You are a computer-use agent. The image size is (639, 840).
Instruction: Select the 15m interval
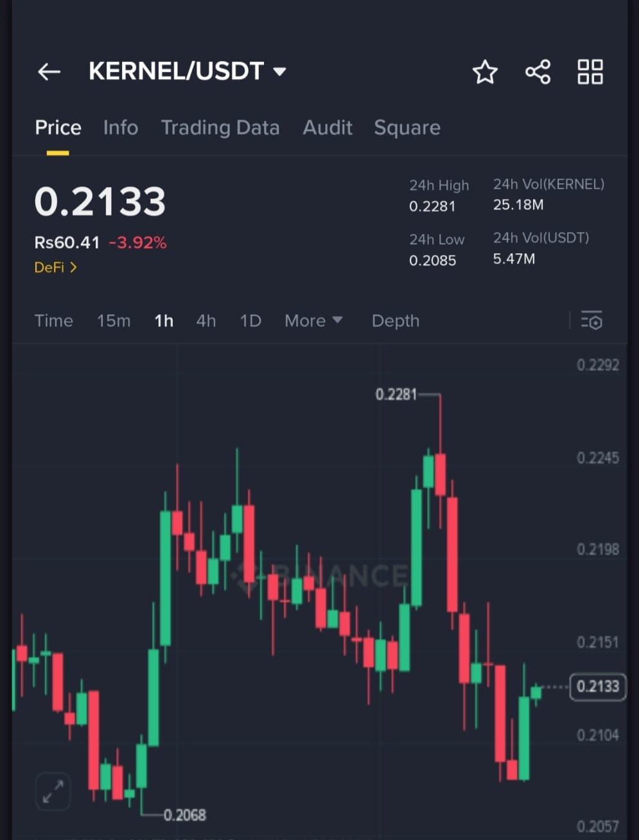point(114,321)
